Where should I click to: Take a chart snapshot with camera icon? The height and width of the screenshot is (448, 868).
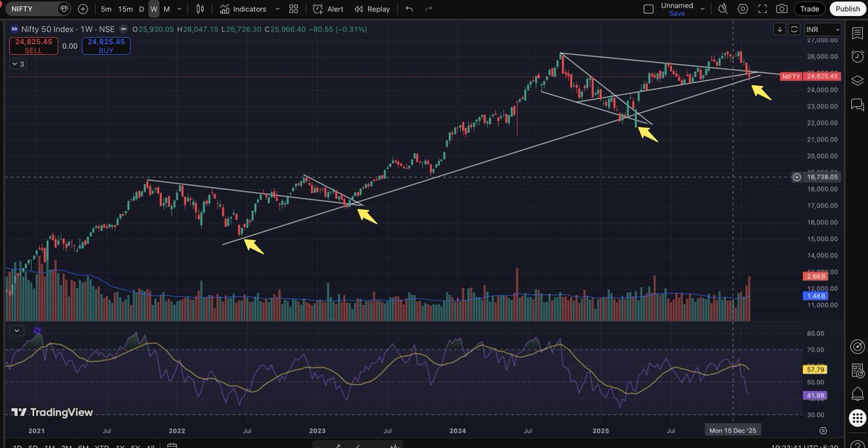click(782, 9)
